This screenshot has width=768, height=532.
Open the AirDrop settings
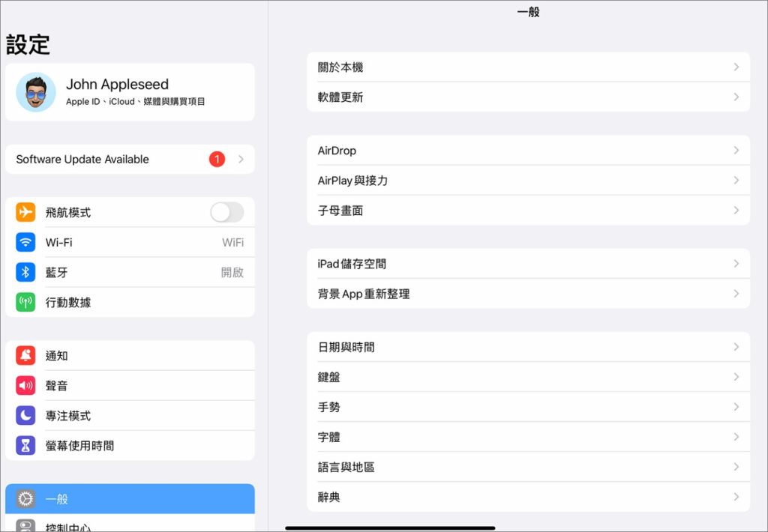(529, 151)
